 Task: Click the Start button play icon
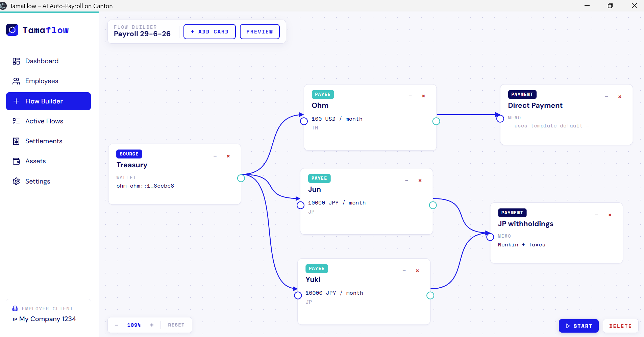(568, 326)
